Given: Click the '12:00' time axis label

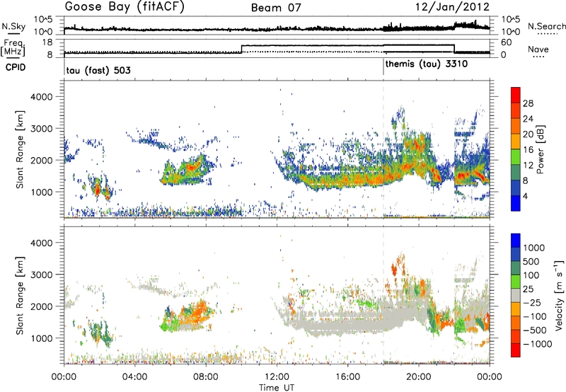Looking at the screenshot, I should click(x=277, y=377).
